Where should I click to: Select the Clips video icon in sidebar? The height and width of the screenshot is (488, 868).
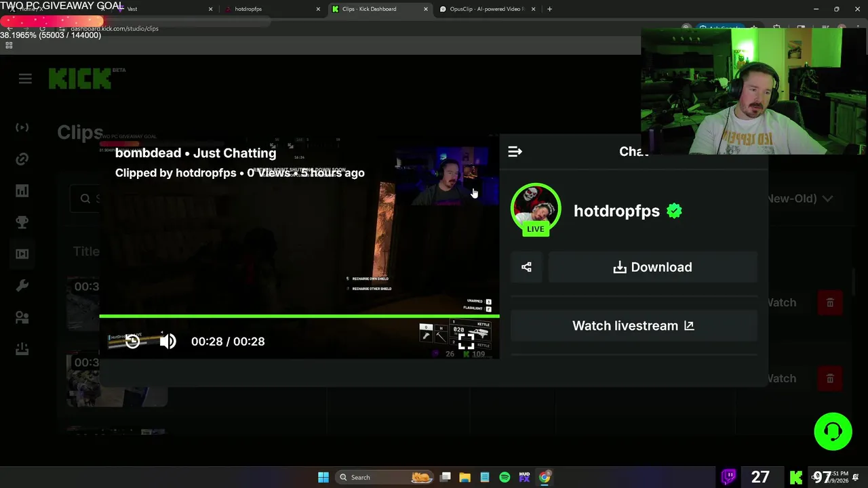22,254
